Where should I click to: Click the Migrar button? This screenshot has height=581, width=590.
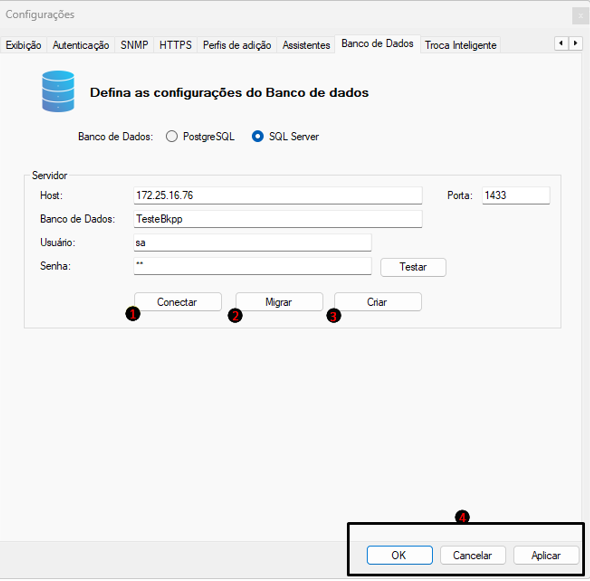tap(279, 302)
